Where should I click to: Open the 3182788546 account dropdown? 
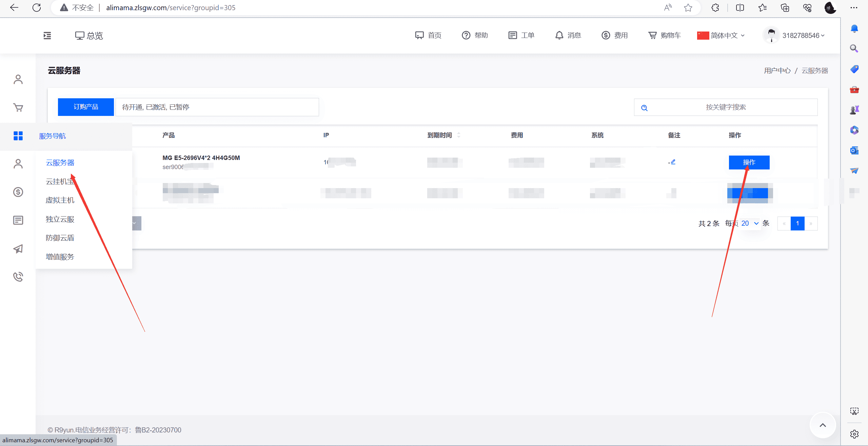click(794, 36)
